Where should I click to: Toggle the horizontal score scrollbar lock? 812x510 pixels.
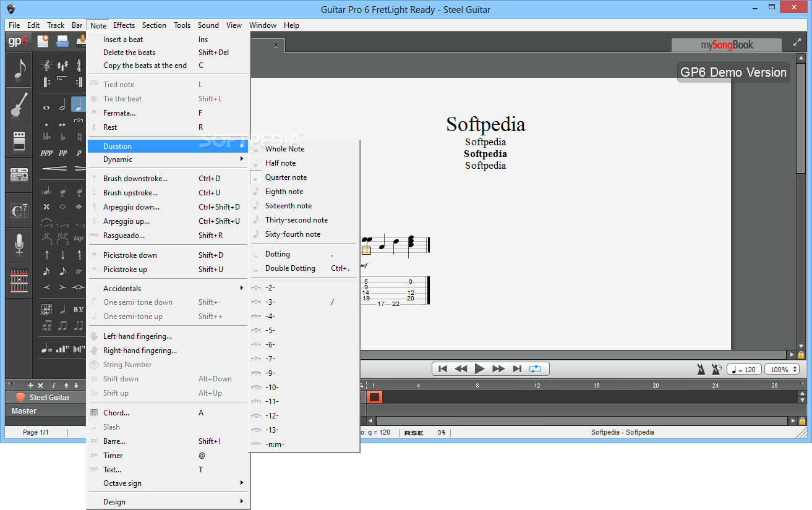click(x=801, y=355)
